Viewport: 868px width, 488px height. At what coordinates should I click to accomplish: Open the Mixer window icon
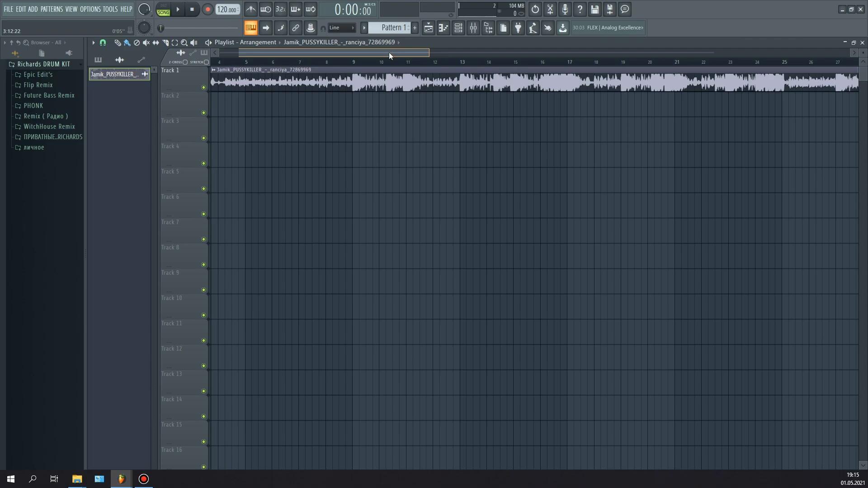click(x=473, y=28)
